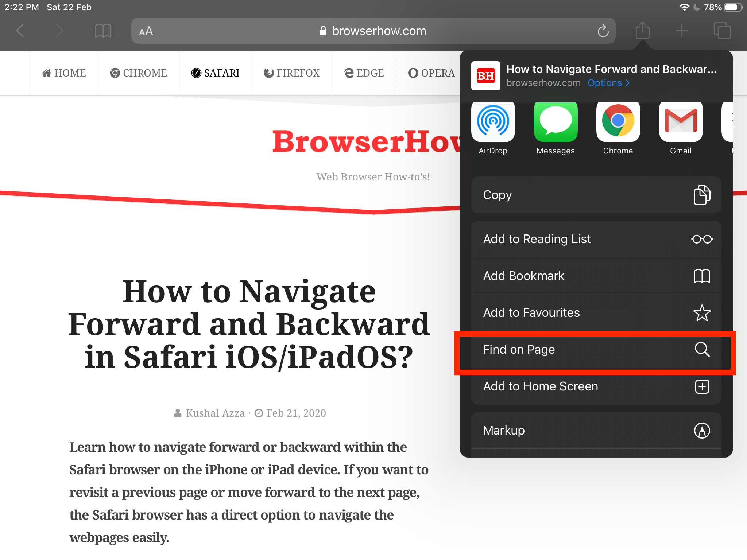Open the OPERA menu item
Viewport: 747px width, 560px height.
[431, 73]
